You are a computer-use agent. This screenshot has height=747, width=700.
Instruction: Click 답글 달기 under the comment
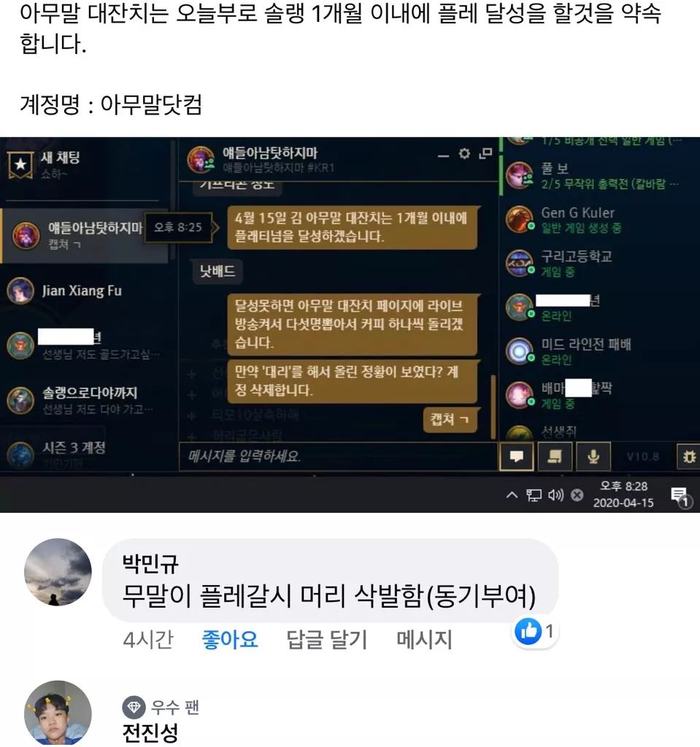click(x=326, y=639)
